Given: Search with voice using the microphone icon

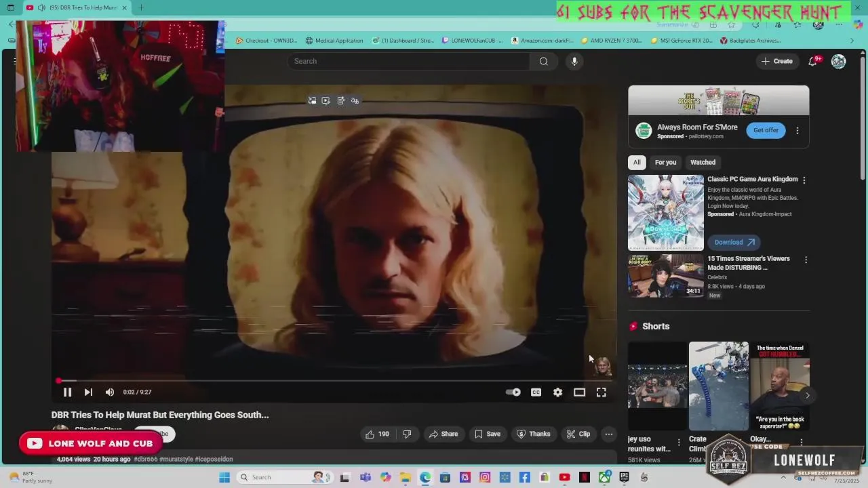Looking at the screenshot, I should (x=574, y=61).
